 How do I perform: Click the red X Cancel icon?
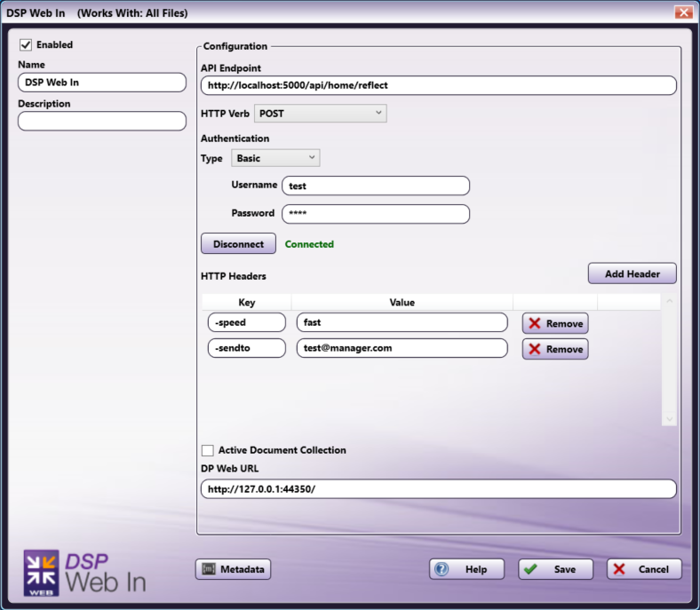coord(619,569)
